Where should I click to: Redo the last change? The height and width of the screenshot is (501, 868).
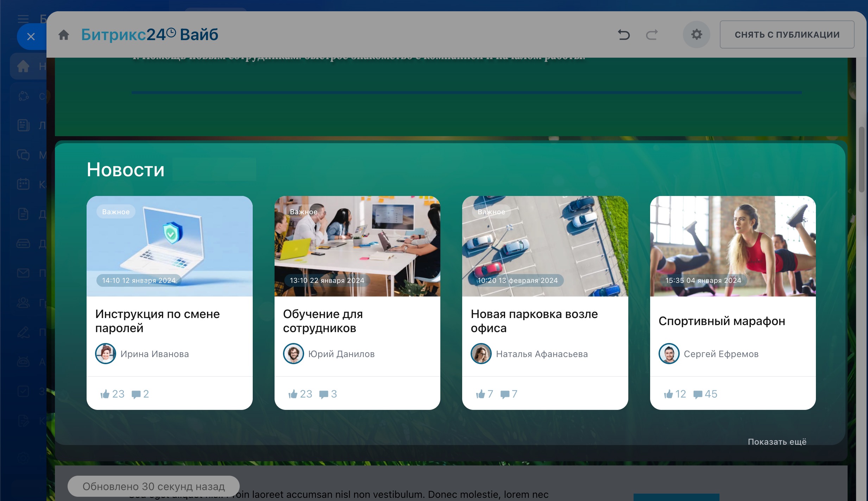click(652, 34)
